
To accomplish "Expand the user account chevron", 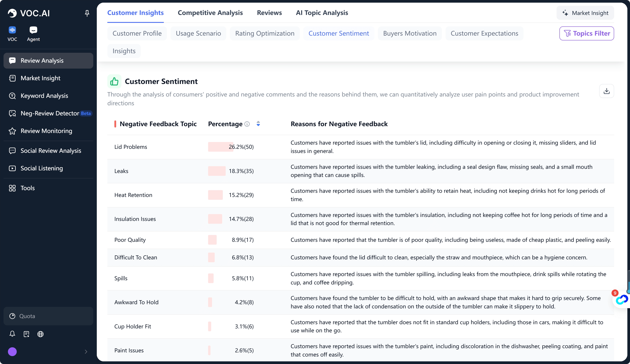I will pyautogui.click(x=86, y=351).
